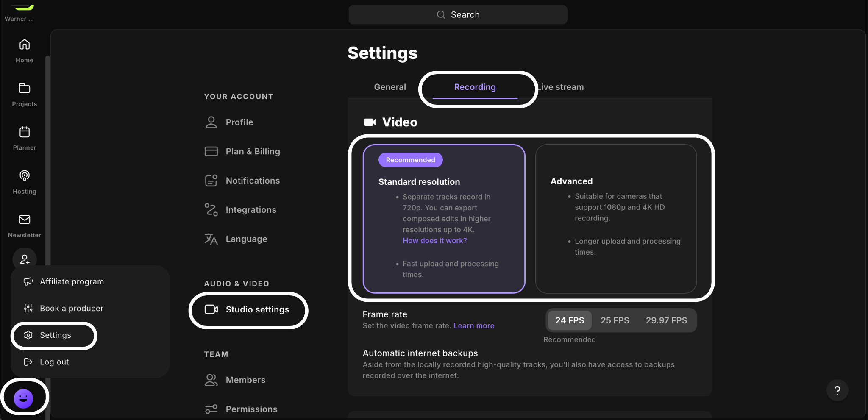Click the Frame rate label
This screenshot has height=420, width=868.
[385, 314]
